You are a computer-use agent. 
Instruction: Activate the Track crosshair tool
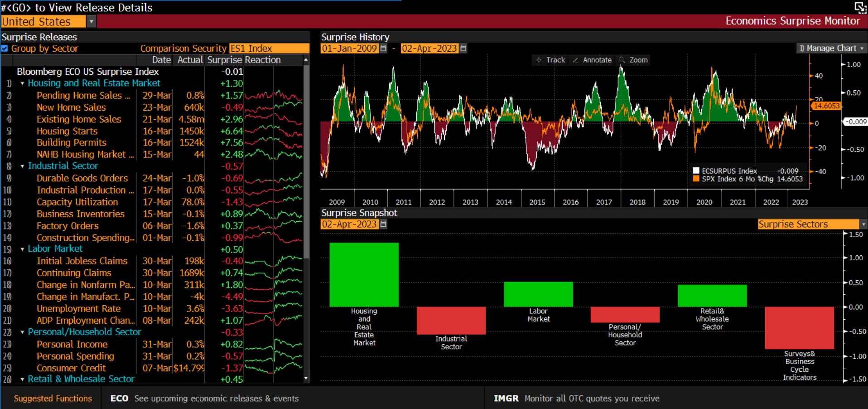pos(550,60)
